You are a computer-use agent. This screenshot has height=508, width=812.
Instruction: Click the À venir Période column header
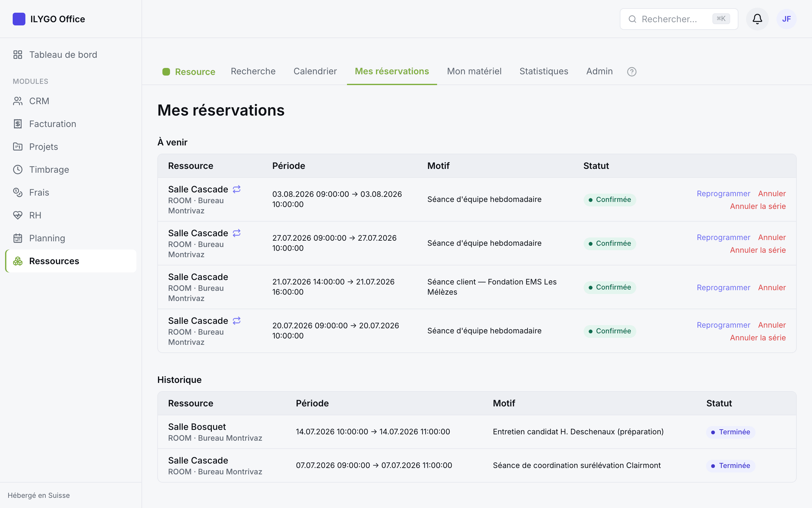coord(289,166)
